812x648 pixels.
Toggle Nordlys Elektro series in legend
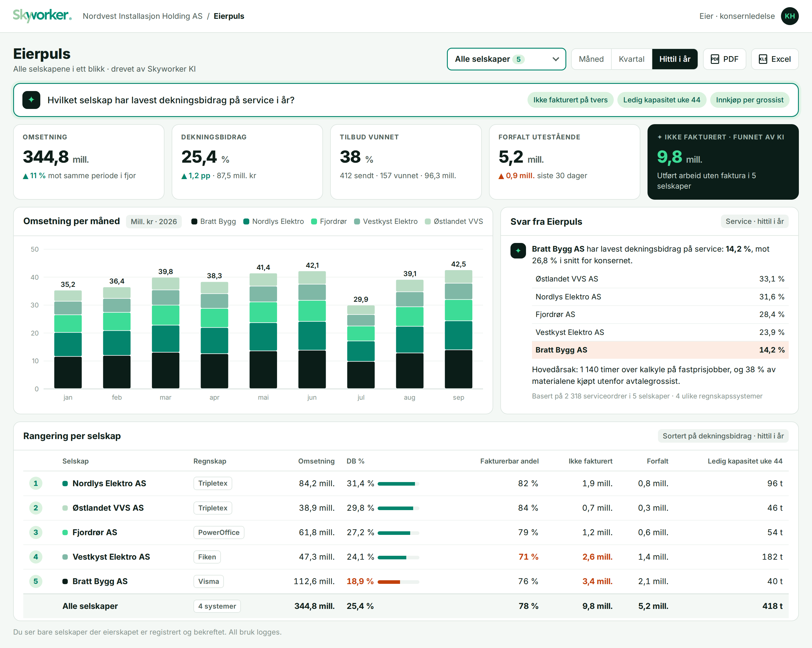tap(273, 221)
